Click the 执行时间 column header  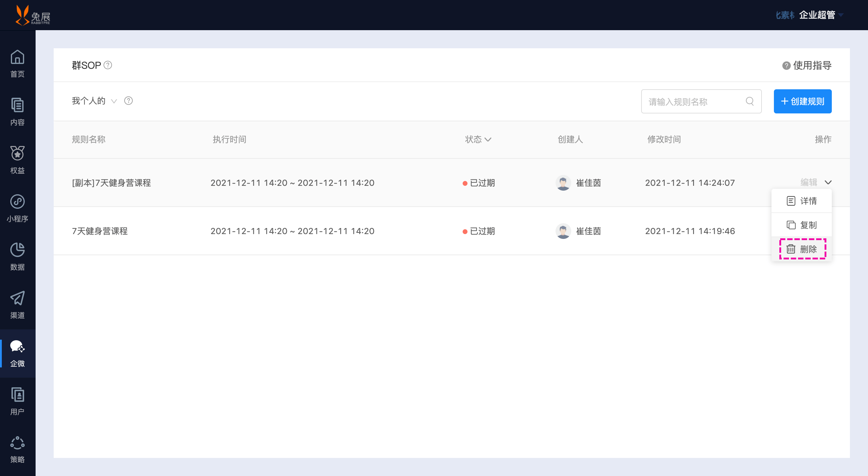230,139
